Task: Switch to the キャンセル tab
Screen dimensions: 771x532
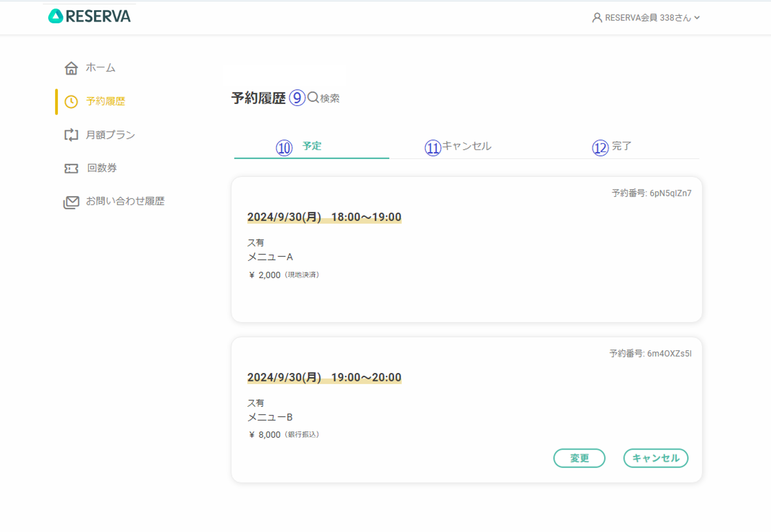Action: (x=467, y=146)
